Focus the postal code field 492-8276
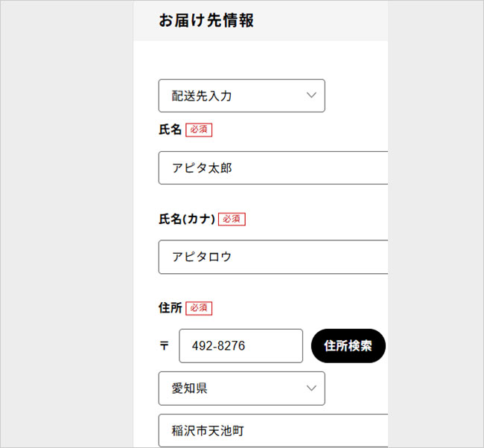Screen dimensions: 484x448 (x=241, y=346)
